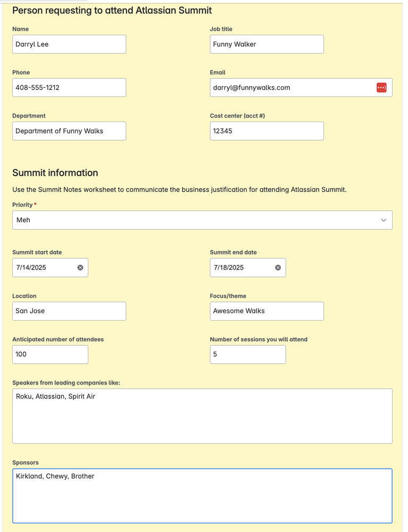Click the 'Department' label
This screenshot has height=532, width=408.
[x=29, y=116]
